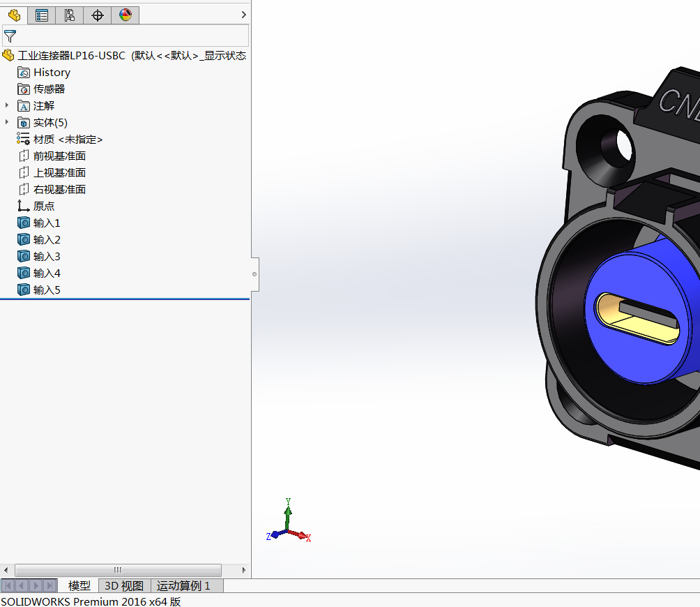Click the 注解 annotations folder icon
This screenshot has width=700, height=607.
pyautogui.click(x=24, y=106)
